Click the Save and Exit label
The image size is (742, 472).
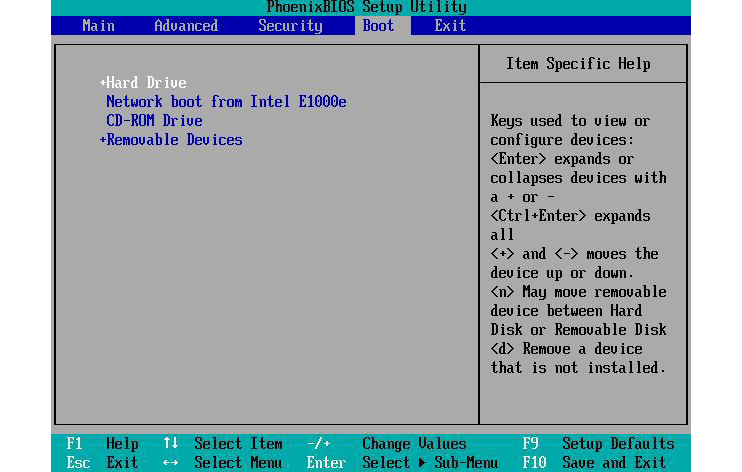click(614, 463)
